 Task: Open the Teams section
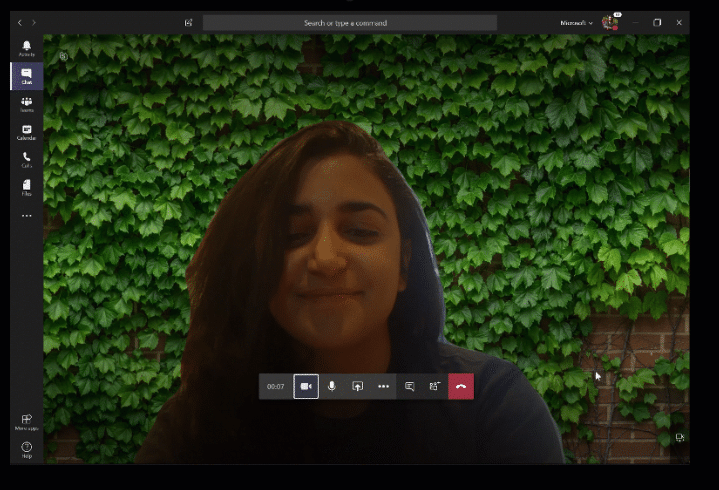[x=27, y=105]
